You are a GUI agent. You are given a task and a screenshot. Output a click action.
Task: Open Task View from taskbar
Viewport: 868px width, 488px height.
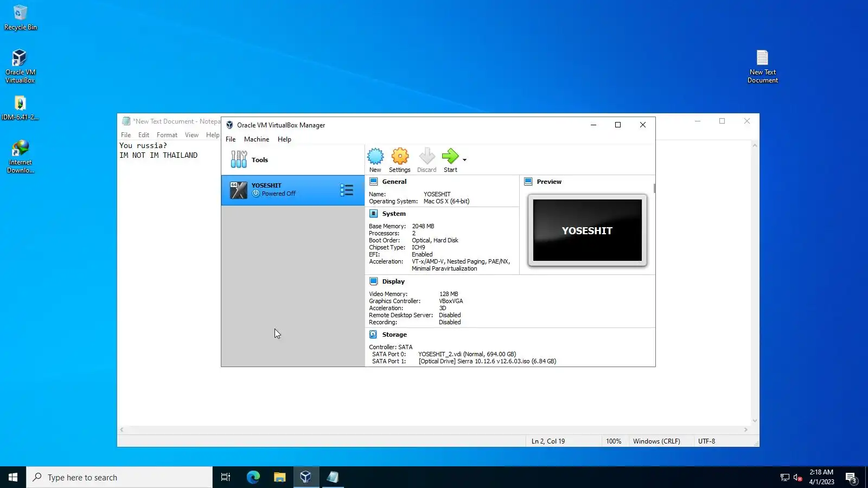226,477
